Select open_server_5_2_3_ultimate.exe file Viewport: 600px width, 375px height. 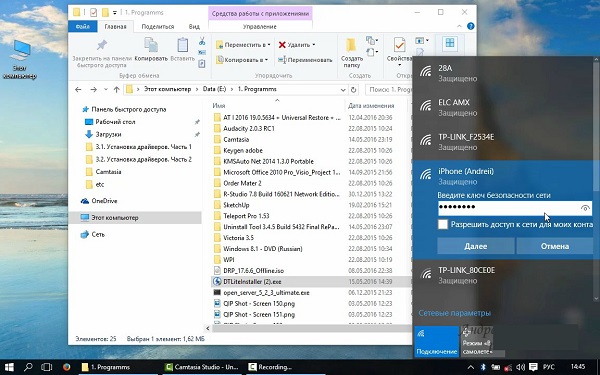[266, 293]
